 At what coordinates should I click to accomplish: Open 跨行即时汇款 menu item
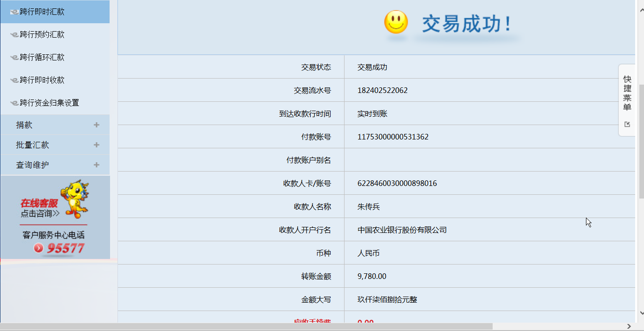point(42,12)
